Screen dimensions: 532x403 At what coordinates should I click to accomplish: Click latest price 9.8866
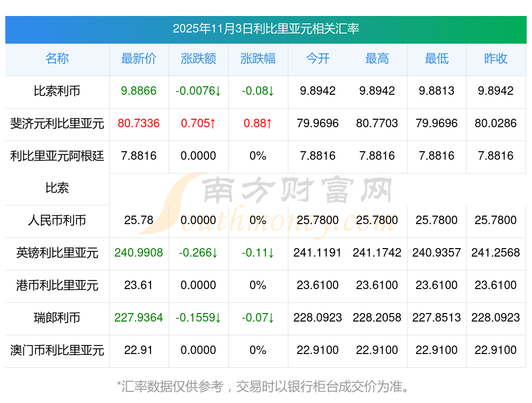point(139,91)
